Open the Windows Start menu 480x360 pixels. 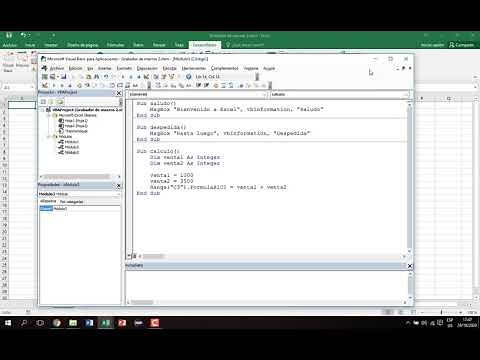[x=8, y=323]
